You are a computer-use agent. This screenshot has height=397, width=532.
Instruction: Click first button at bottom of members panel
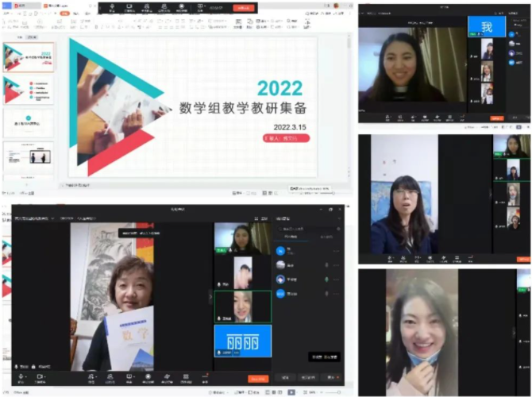(x=285, y=377)
